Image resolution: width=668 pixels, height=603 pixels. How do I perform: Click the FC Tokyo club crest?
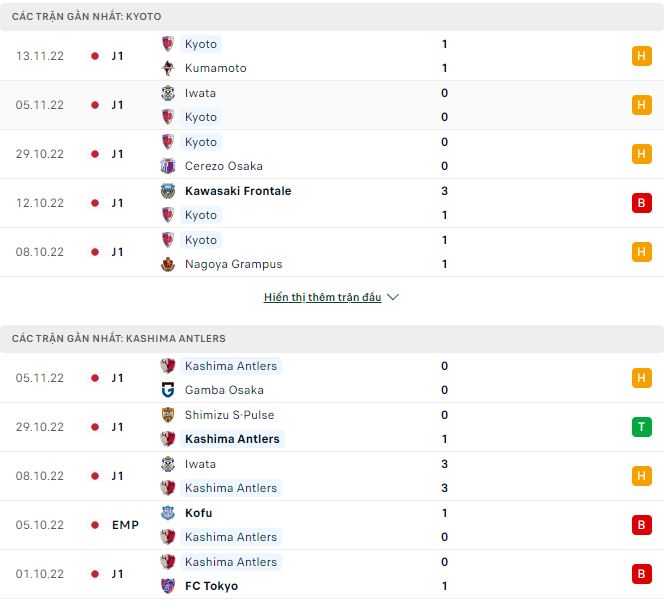(x=168, y=586)
